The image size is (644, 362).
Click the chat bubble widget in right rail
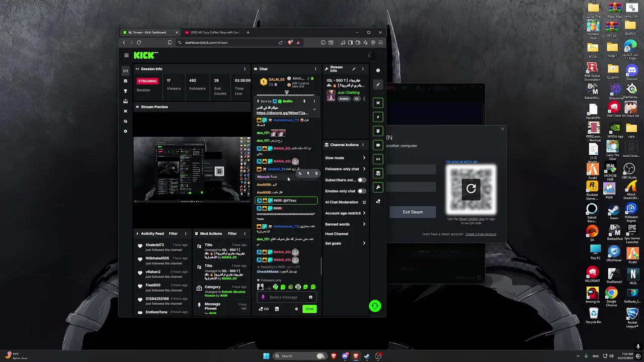pos(378,145)
